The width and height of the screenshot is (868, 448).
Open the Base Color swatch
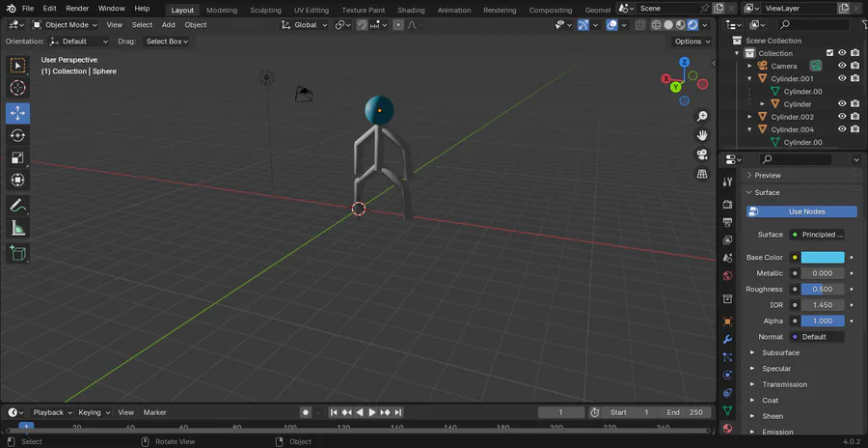[823, 257]
